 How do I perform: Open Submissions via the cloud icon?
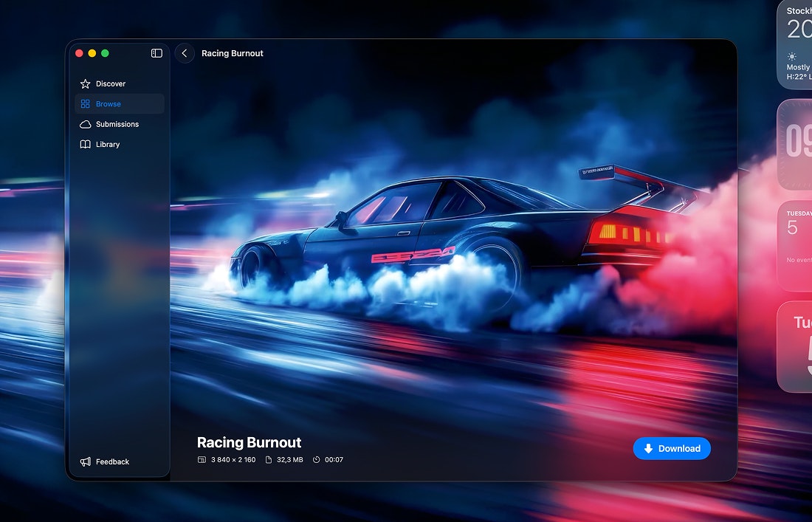point(86,124)
